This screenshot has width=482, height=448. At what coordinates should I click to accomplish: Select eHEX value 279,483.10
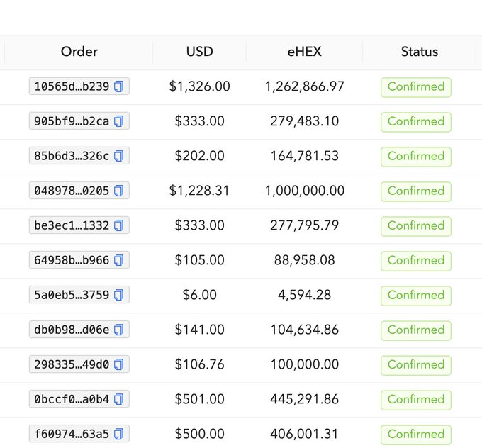pos(304,121)
